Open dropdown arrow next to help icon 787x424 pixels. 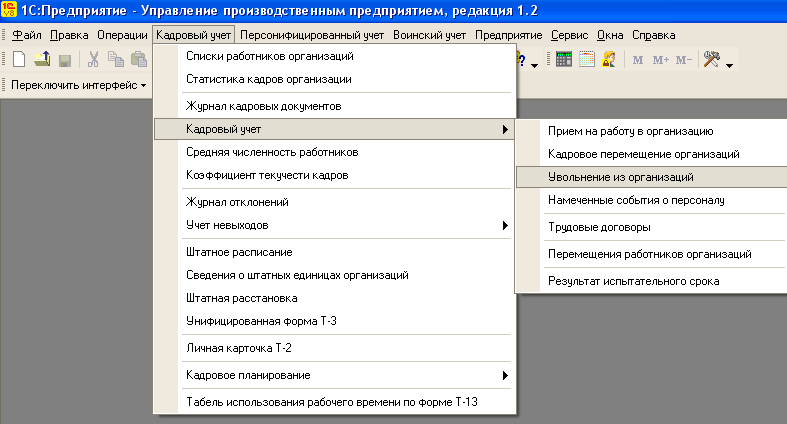(x=534, y=66)
